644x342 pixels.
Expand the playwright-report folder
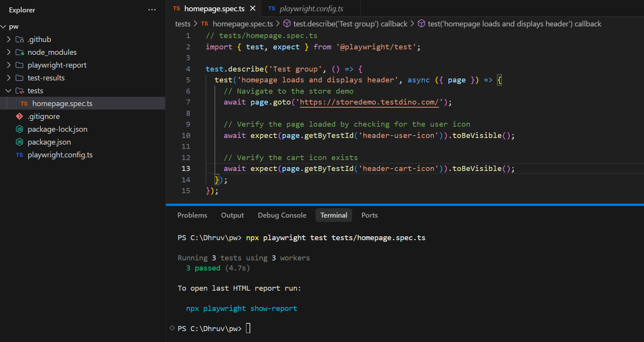coord(9,65)
